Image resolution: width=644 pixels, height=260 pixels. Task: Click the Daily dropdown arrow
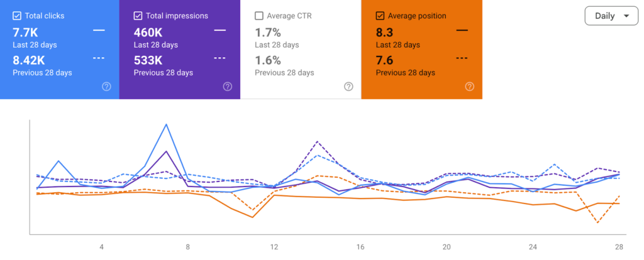pyautogui.click(x=626, y=16)
